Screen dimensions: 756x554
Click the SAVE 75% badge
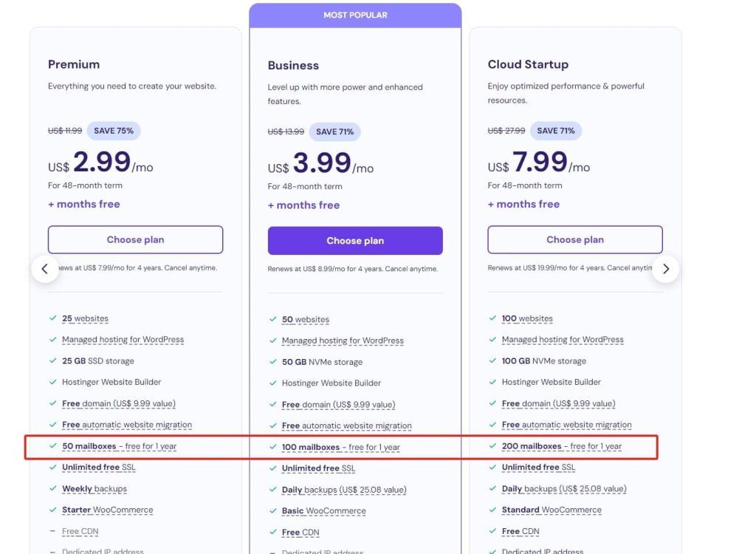click(x=114, y=131)
